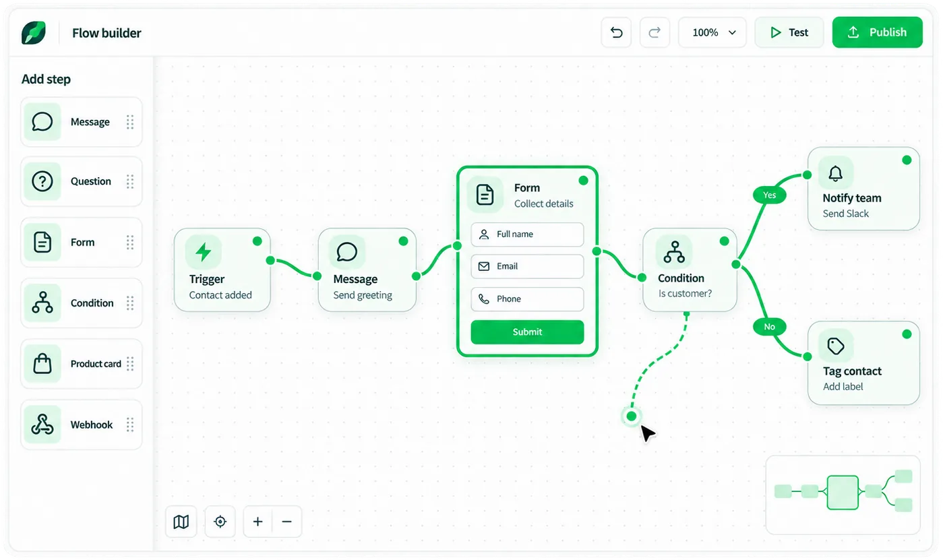Select the Webhook step in sidebar
943x560 pixels.
coord(82,425)
